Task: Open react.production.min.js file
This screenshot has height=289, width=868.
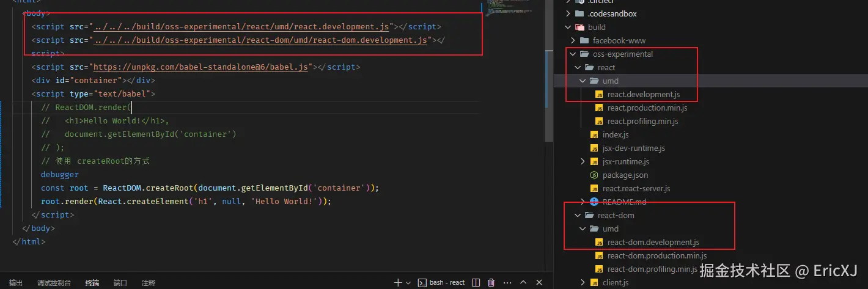Action: coord(647,108)
